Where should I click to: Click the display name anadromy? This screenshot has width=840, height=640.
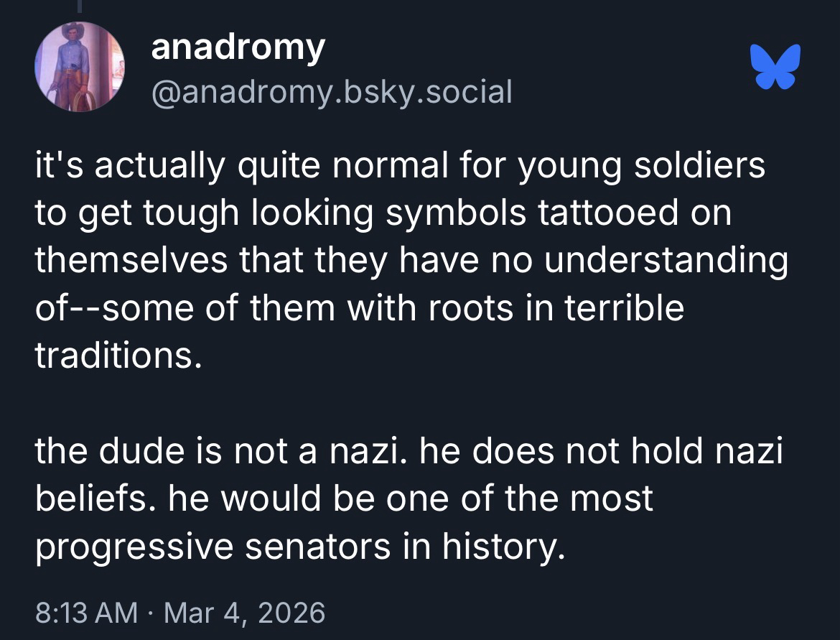tap(238, 47)
